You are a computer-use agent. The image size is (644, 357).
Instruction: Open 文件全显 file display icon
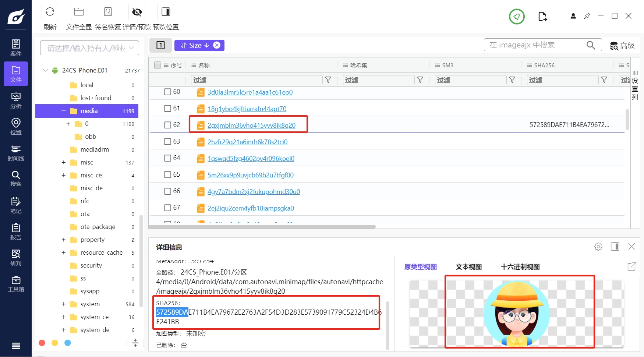point(79,12)
